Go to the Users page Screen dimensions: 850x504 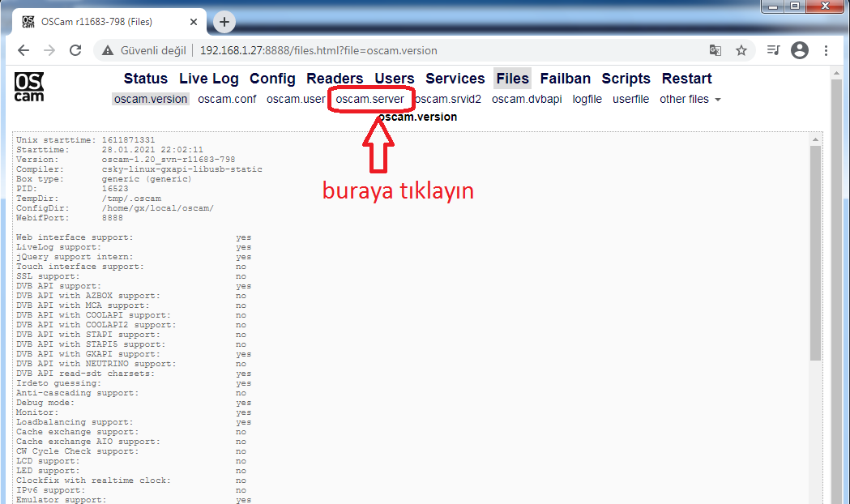[x=394, y=79]
